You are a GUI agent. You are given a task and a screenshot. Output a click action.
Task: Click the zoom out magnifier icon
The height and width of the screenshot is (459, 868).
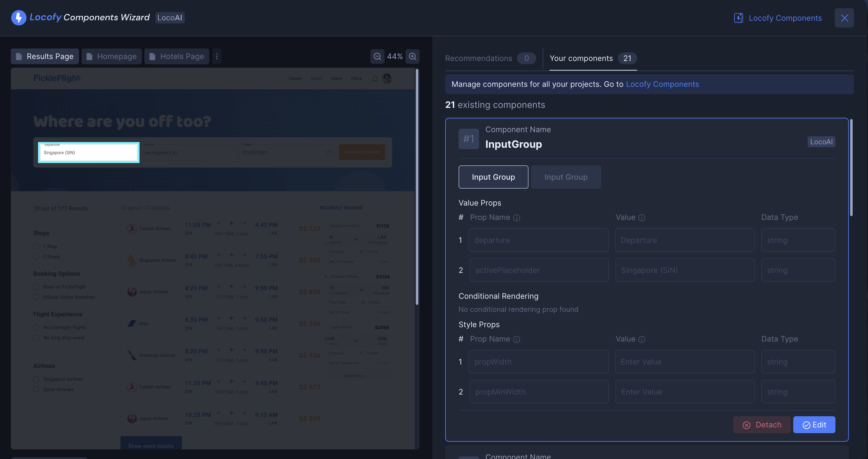tap(377, 56)
